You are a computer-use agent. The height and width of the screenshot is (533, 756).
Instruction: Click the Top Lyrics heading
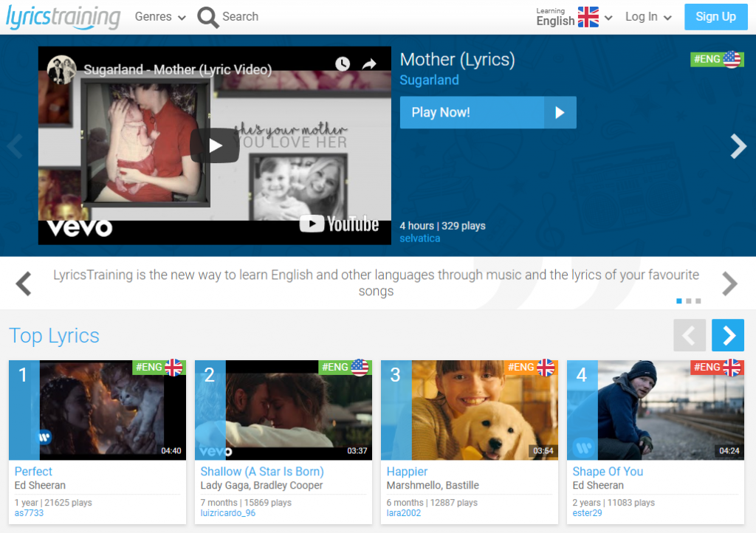[54, 336]
